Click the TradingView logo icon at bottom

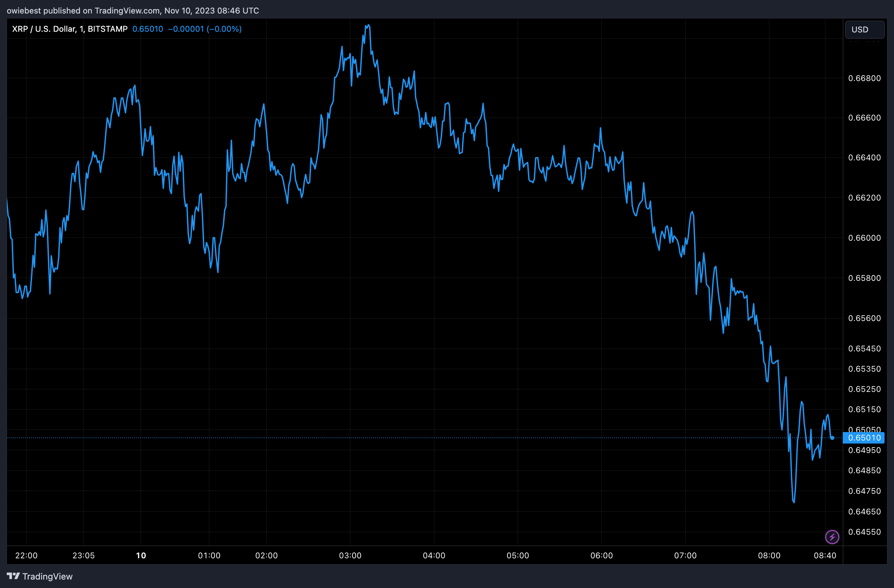13,576
